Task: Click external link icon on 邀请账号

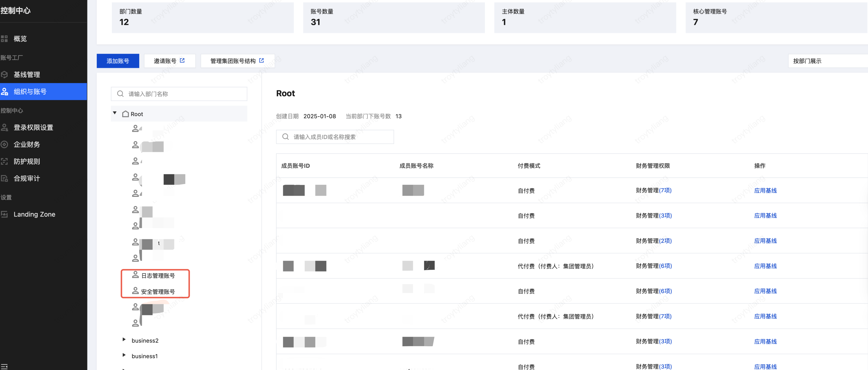Action: [182, 61]
